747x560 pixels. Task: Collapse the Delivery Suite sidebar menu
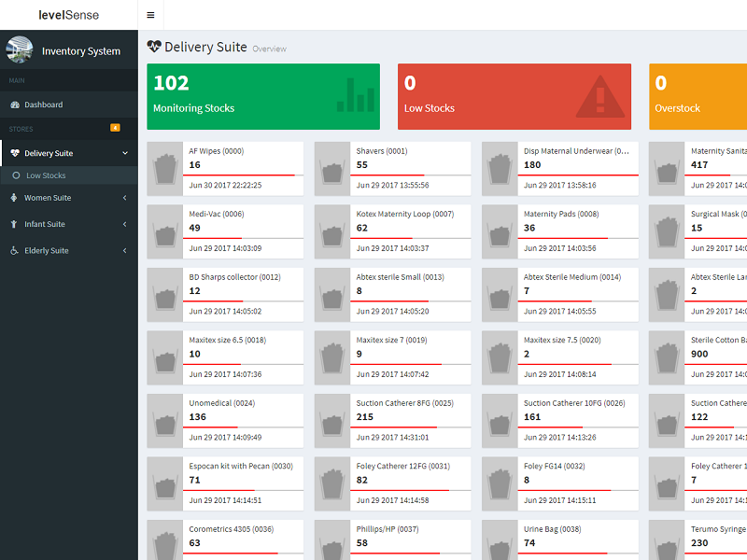[x=125, y=153]
